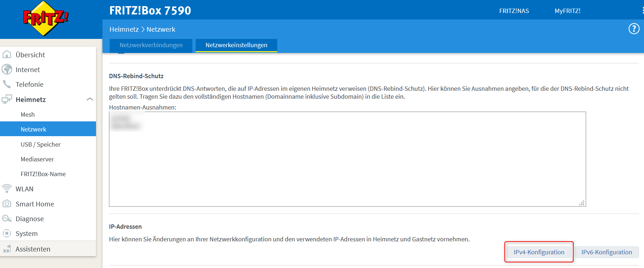This screenshot has height=268, width=644.
Task: Click the WLAN wifi icon
Action: [x=7, y=189]
